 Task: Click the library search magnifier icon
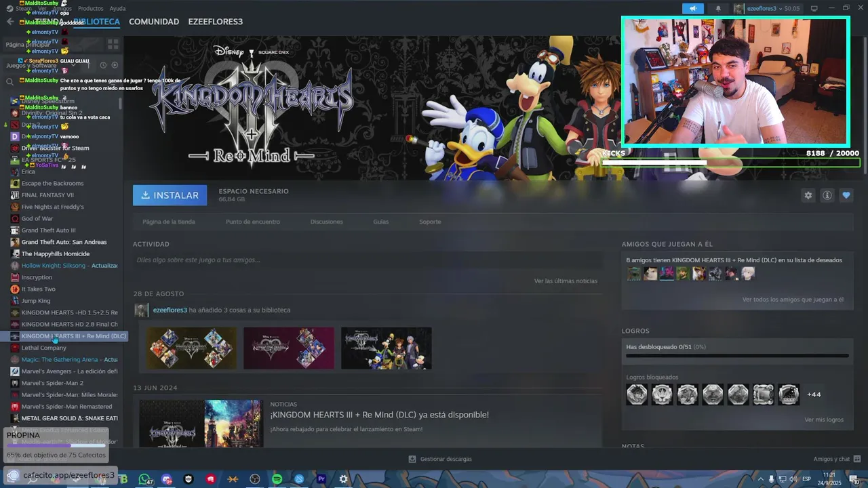click(x=10, y=82)
